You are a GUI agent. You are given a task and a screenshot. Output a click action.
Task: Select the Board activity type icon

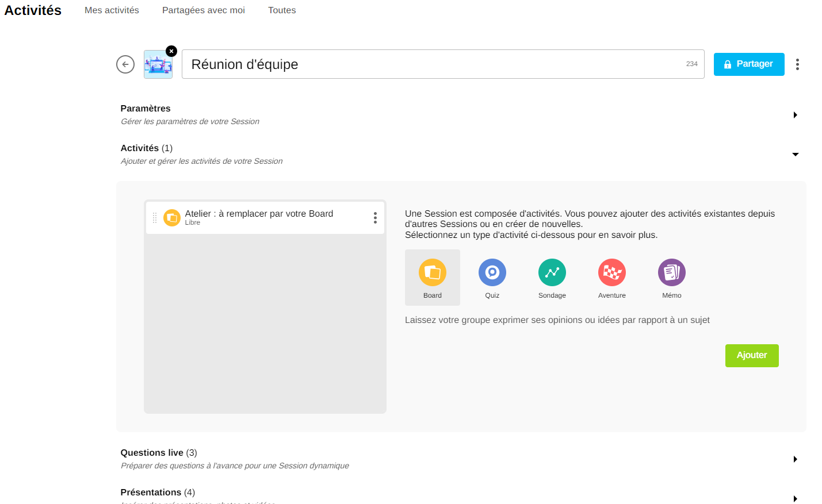[x=432, y=273]
